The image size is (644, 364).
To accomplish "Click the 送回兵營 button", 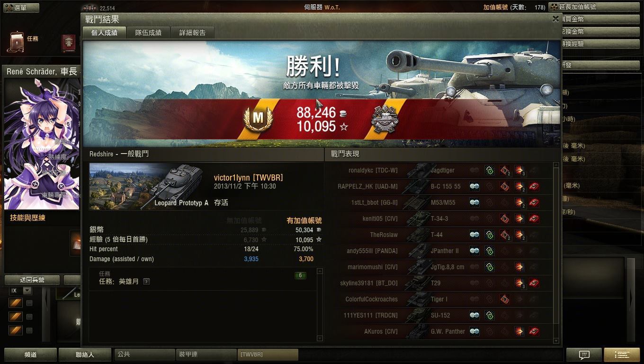I will click(32, 280).
